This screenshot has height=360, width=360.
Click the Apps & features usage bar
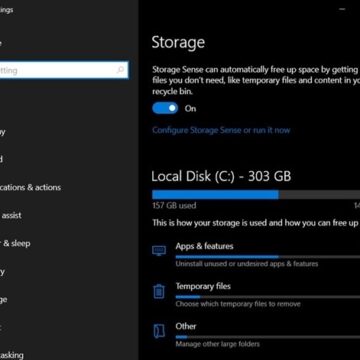click(x=268, y=257)
